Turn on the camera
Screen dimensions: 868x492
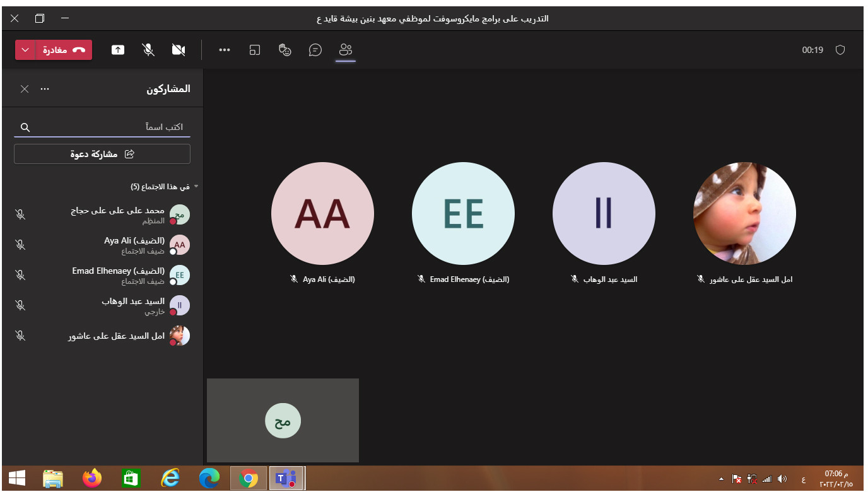(179, 50)
